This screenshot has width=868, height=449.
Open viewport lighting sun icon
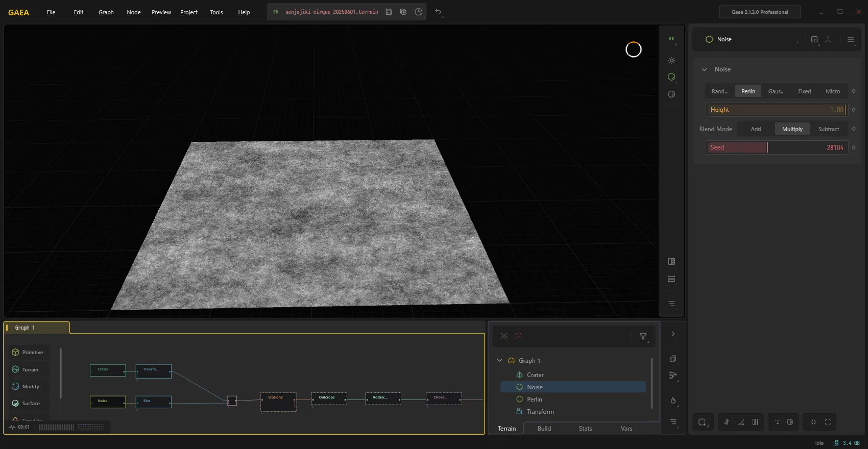coord(671,60)
